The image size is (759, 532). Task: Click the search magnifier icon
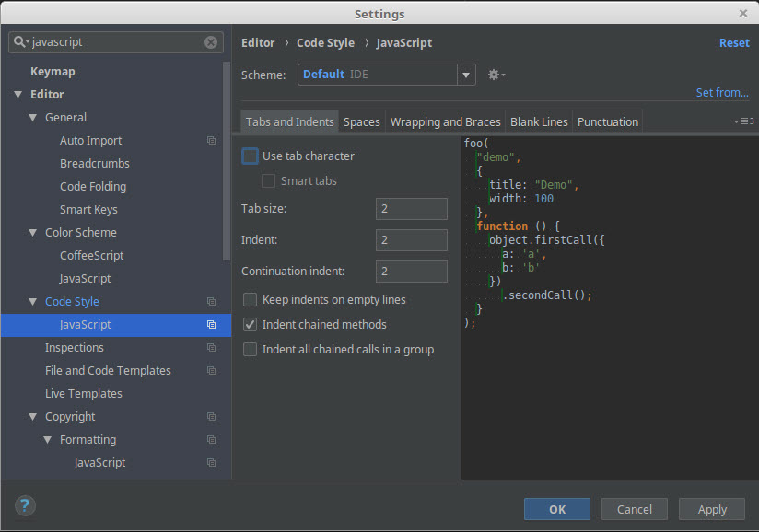[20, 42]
